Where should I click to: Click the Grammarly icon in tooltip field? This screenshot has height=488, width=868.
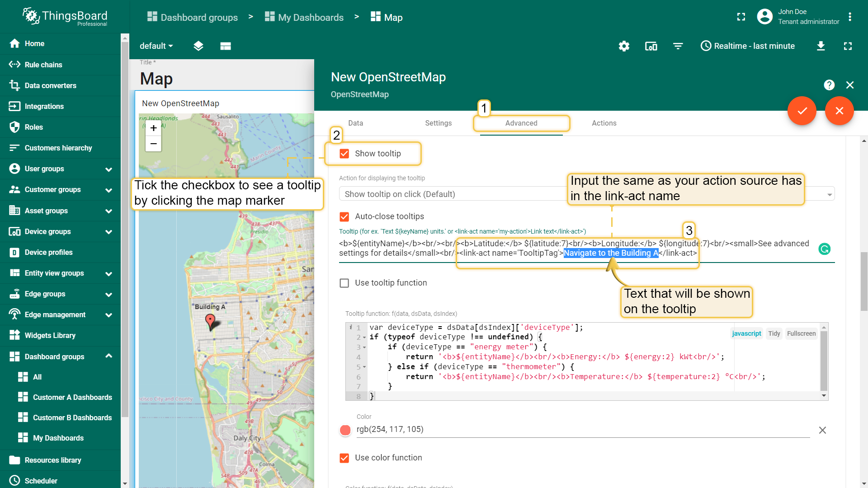coord(825,249)
